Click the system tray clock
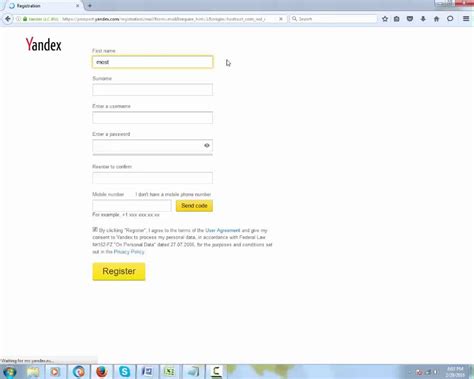This screenshot has width=474, height=379. click(x=455, y=372)
